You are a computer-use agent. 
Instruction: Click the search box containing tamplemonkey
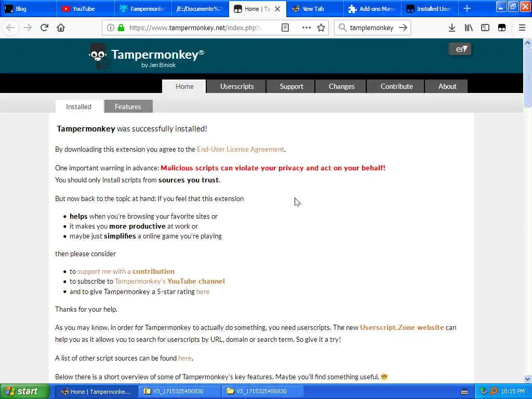[x=371, y=28]
